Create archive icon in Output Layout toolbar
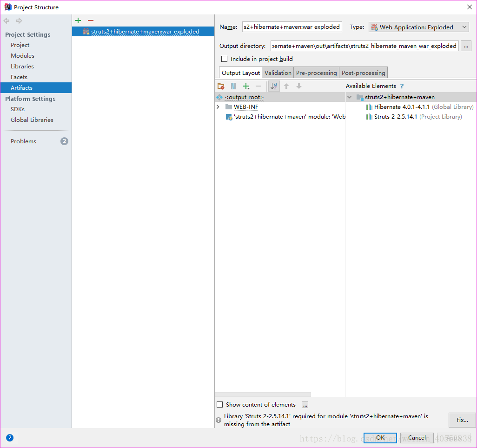Viewport: 477px width, 448px height. pyautogui.click(x=233, y=86)
